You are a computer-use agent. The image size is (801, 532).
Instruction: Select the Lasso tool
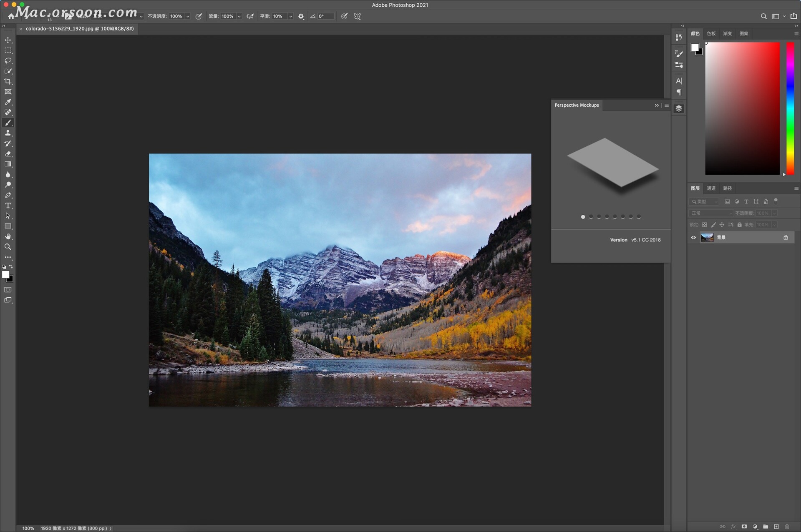pos(8,61)
